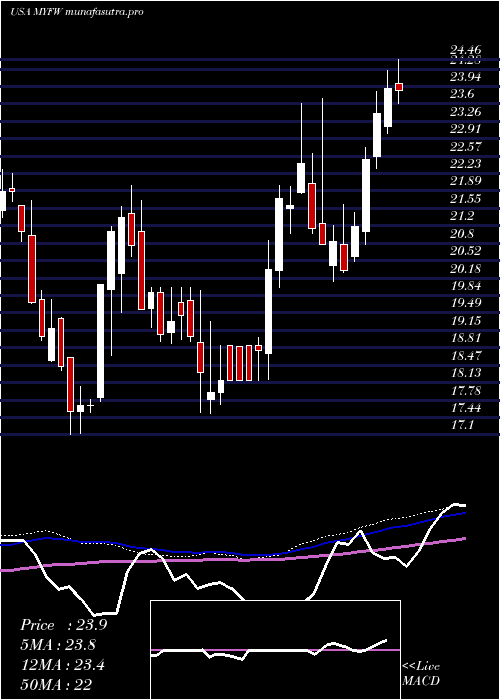
Task: Select the 18.81 price axis label
Action: (x=466, y=338)
